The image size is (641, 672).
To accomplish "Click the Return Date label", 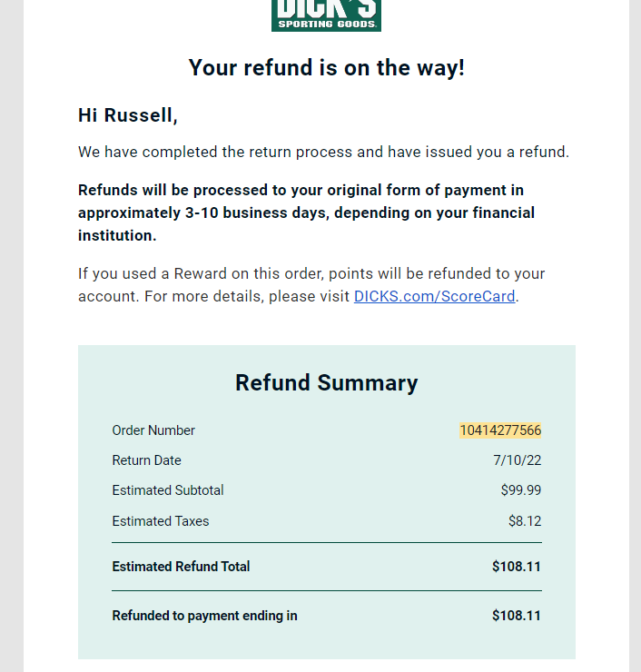I will 146,460.
